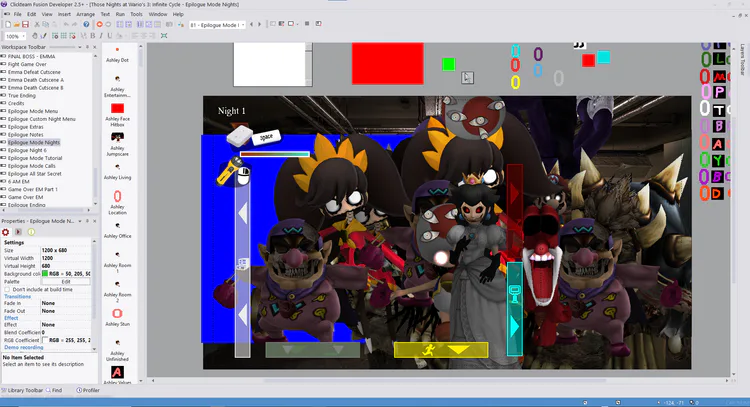Select the Epilogue Night 6 frame
750x407 pixels.
click(27, 150)
